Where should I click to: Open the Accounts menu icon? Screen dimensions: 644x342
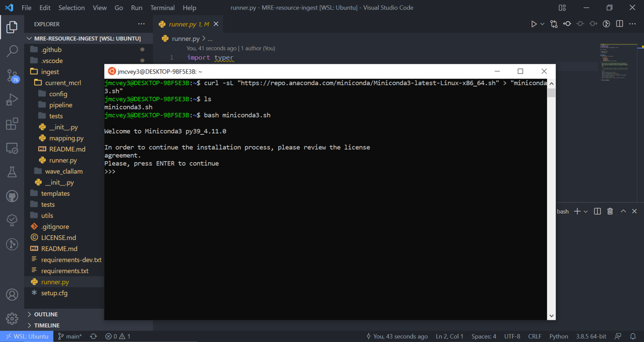[x=12, y=295]
